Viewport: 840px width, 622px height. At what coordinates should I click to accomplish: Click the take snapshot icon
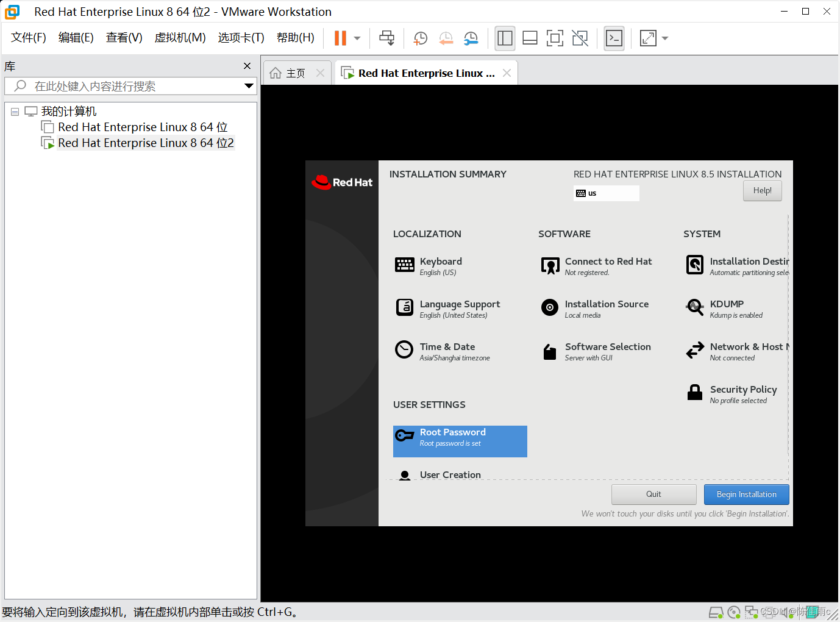pyautogui.click(x=420, y=38)
